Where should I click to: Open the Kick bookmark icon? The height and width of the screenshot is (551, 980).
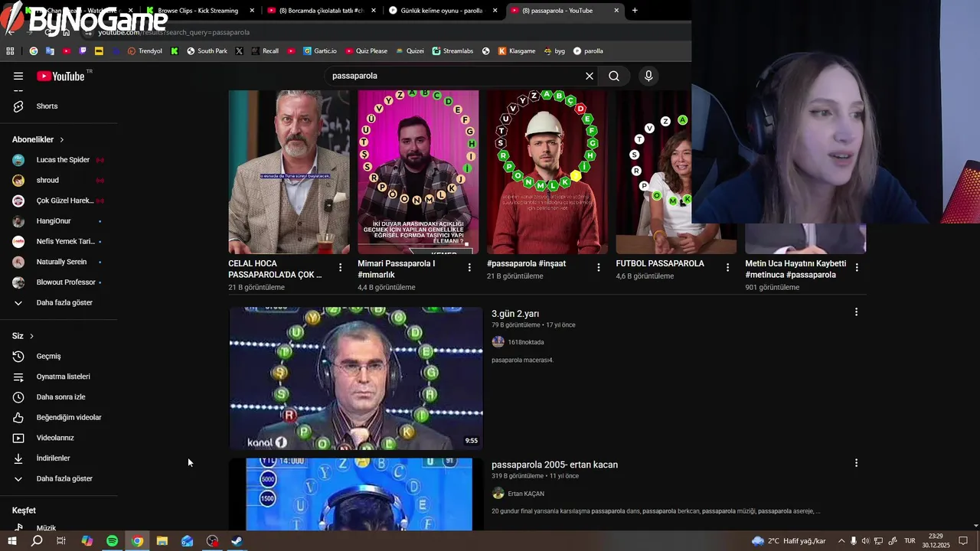[175, 51]
